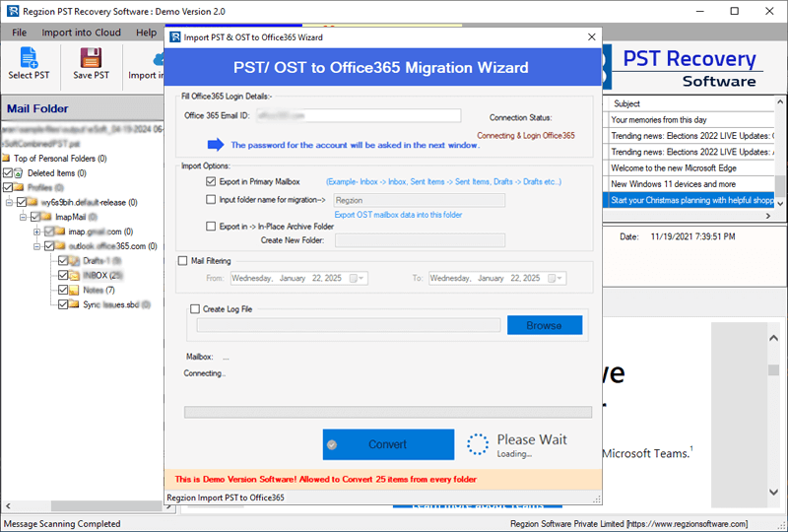Open the File menu

pyautogui.click(x=19, y=33)
